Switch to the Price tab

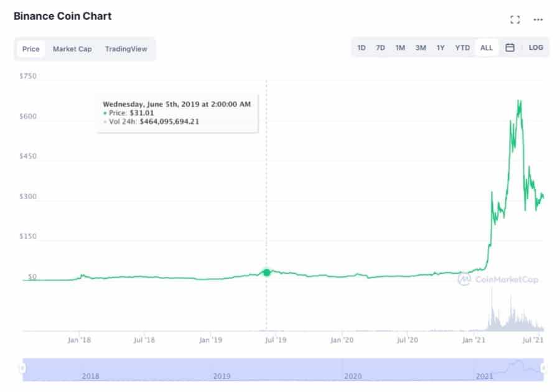(30, 49)
